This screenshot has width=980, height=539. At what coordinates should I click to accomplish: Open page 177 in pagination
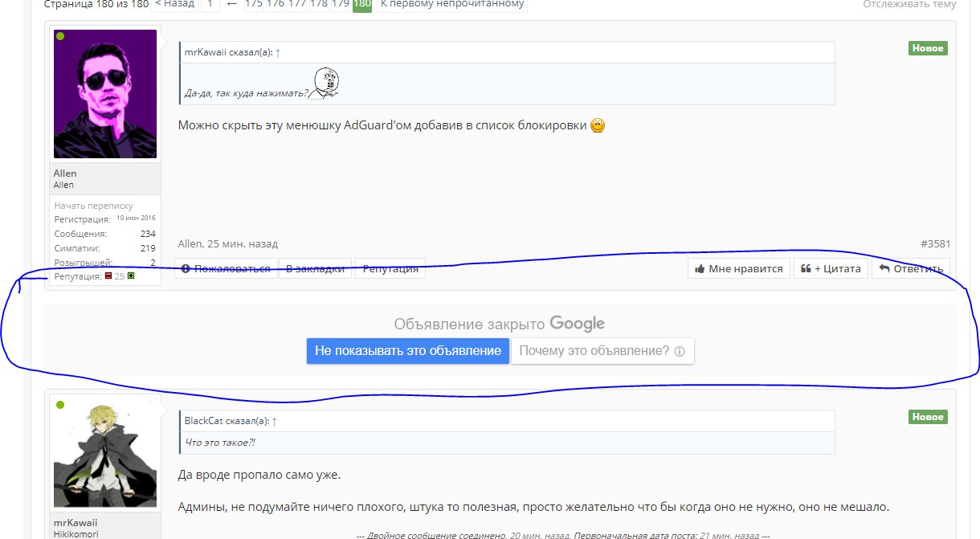tap(296, 4)
